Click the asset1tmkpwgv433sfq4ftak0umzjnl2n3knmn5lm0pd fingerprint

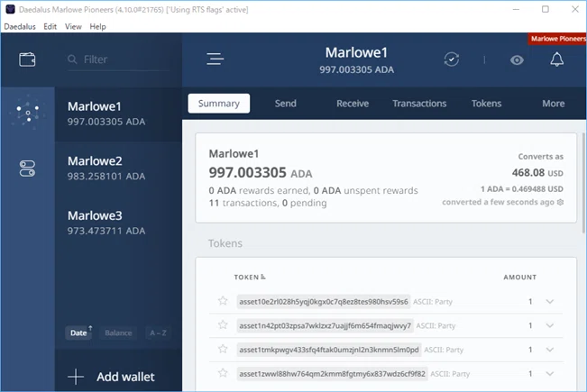[x=329, y=350]
